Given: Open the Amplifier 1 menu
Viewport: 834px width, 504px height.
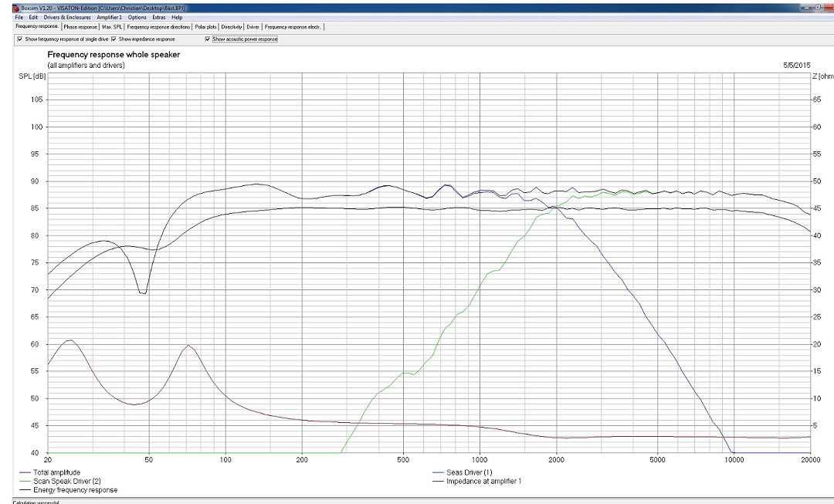Looking at the screenshot, I should tap(109, 18).
